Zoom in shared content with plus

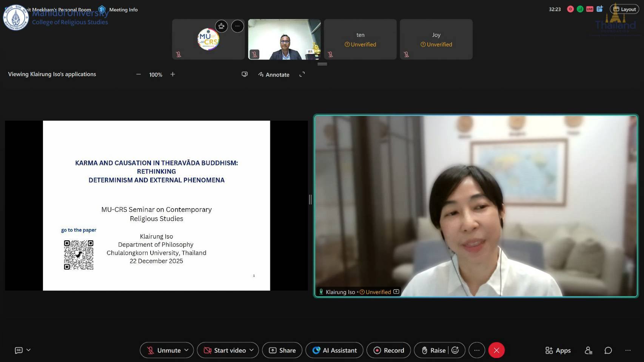[x=173, y=74]
